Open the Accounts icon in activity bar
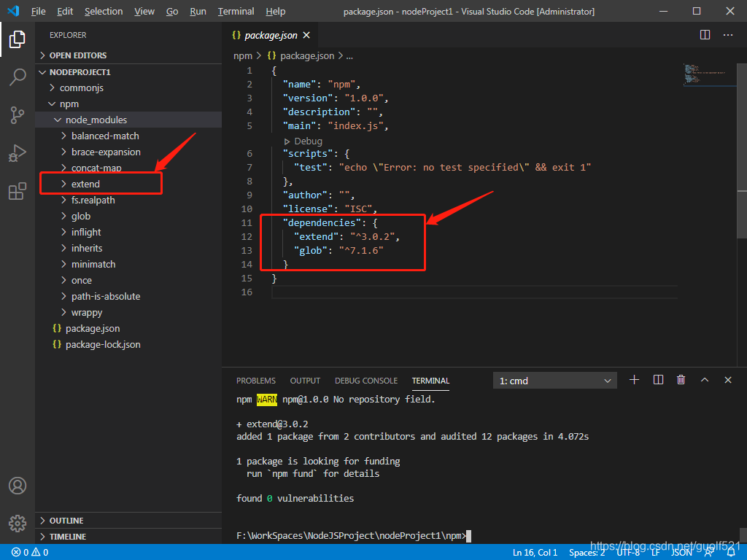The height and width of the screenshot is (560, 747). [18, 486]
